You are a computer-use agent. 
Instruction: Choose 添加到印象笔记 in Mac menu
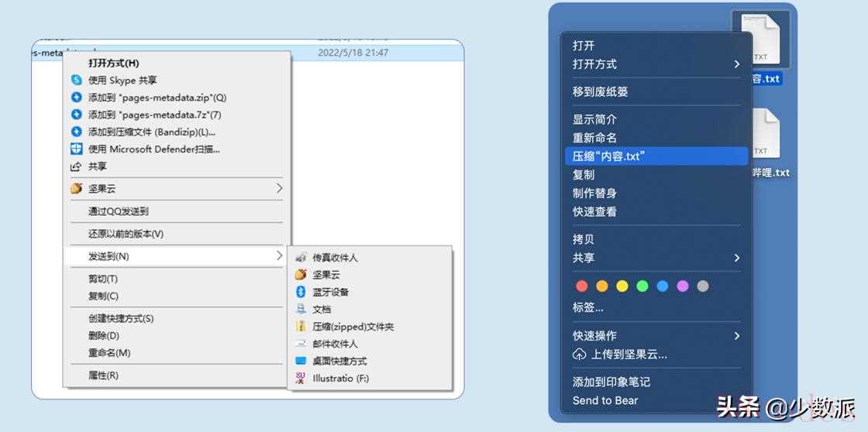click(x=611, y=382)
